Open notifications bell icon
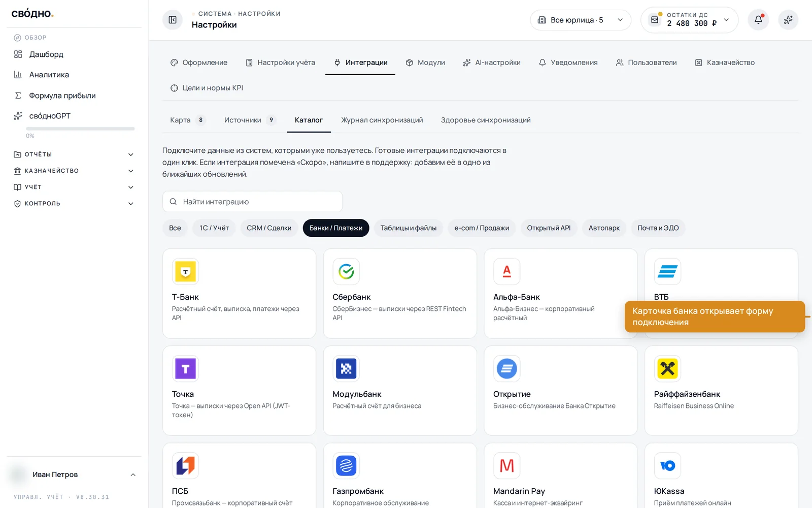 click(758, 20)
